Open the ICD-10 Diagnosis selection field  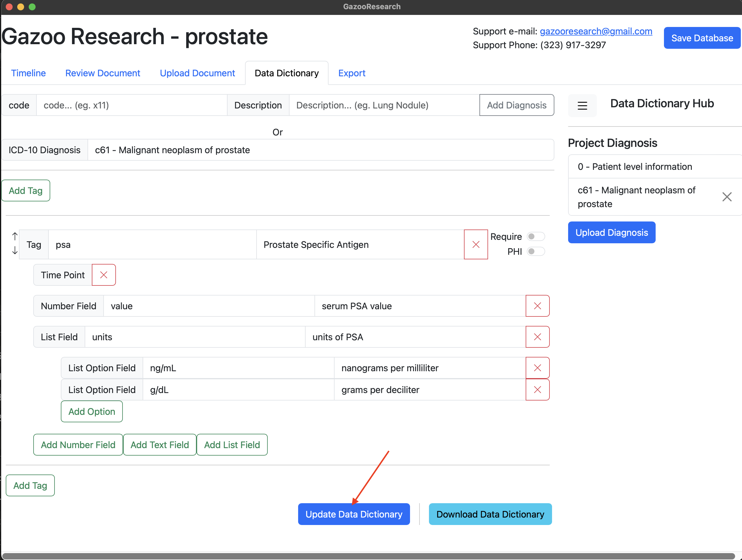320,150
